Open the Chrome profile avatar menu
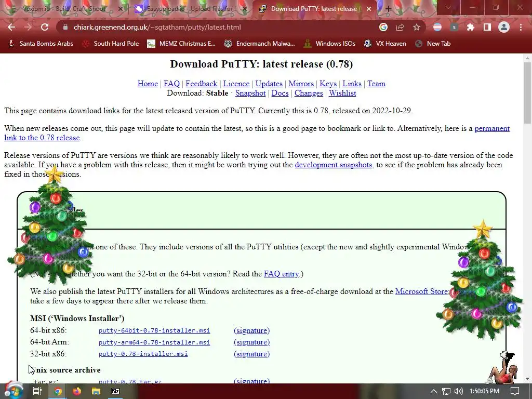532x399 pixels. (504, 27)
